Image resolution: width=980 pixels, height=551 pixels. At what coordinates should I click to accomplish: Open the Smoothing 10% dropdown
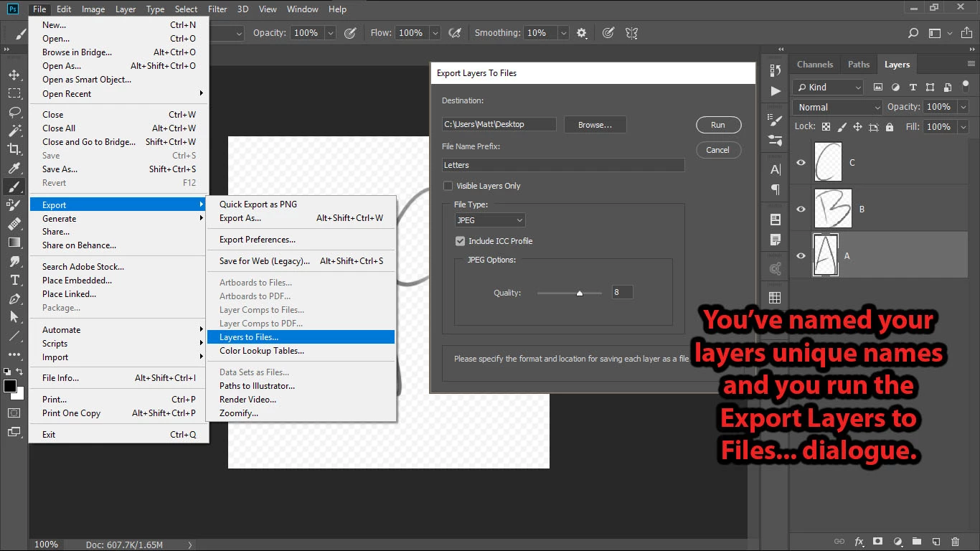(564, 33)
